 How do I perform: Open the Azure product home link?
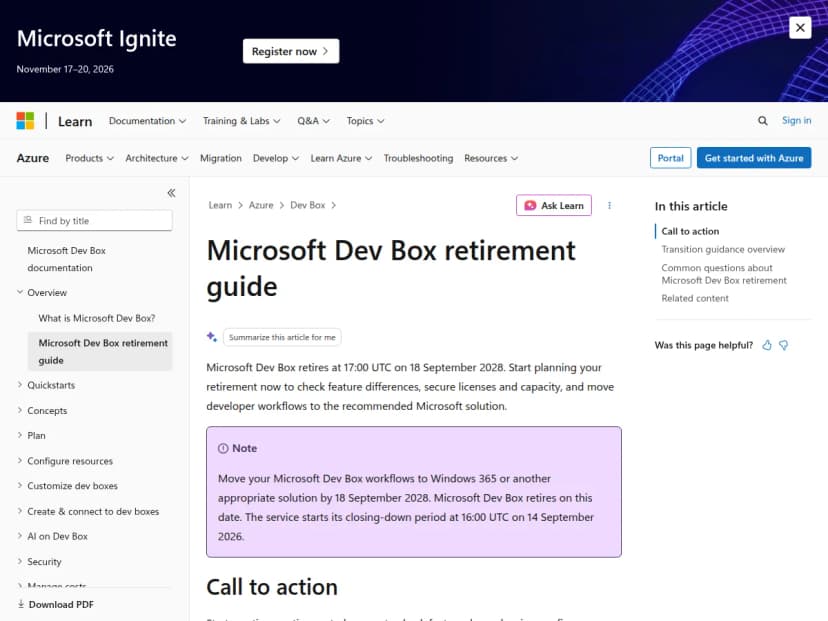coord(33,158)
